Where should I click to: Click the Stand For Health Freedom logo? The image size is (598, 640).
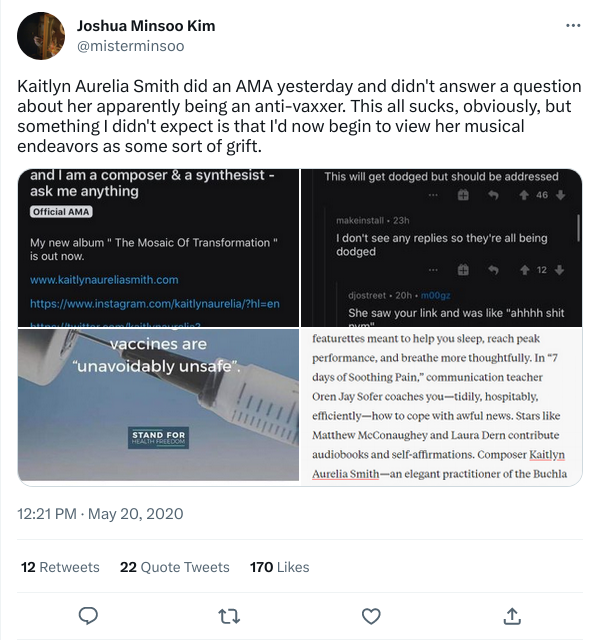pos(158,438)
